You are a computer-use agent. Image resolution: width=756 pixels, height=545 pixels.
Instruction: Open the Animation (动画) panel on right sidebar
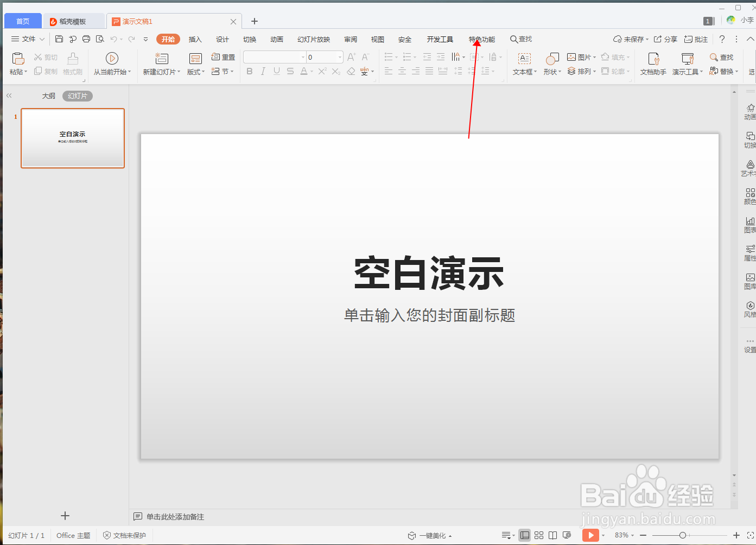(749, 110)
